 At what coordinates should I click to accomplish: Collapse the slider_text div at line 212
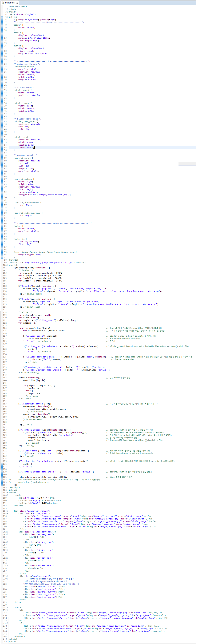point(7,558)
